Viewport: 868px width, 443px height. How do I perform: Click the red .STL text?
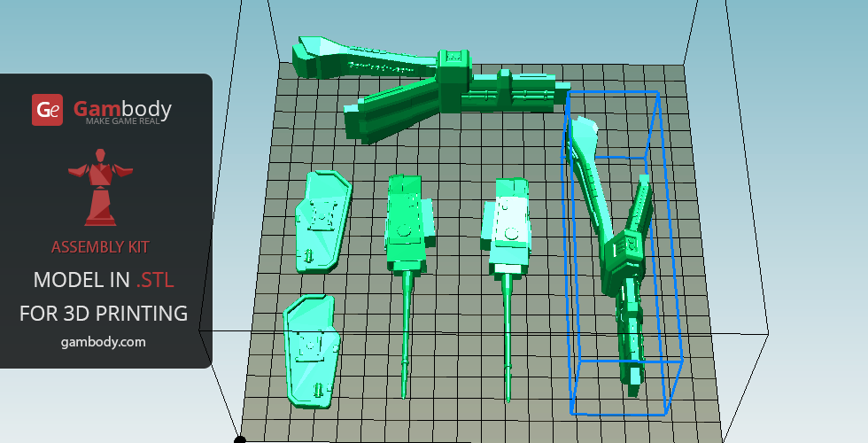[x=155, y=280]
